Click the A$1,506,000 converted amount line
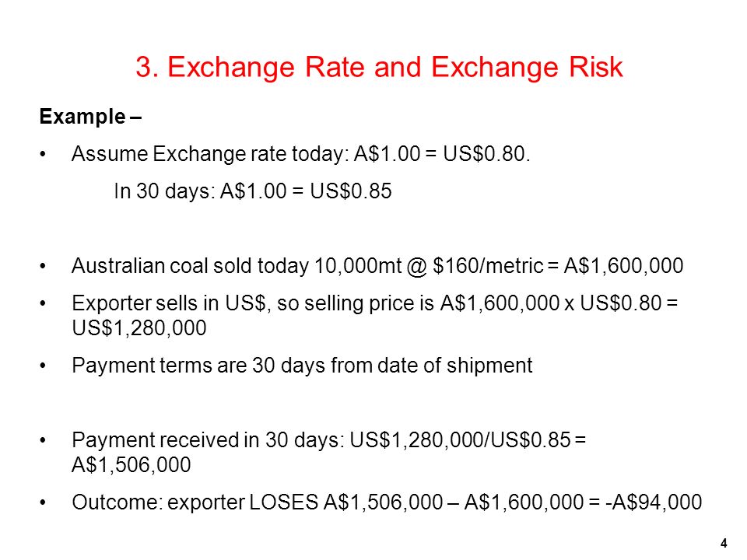Viewport: 747px width, 560px height. click(x=131, y=465)
